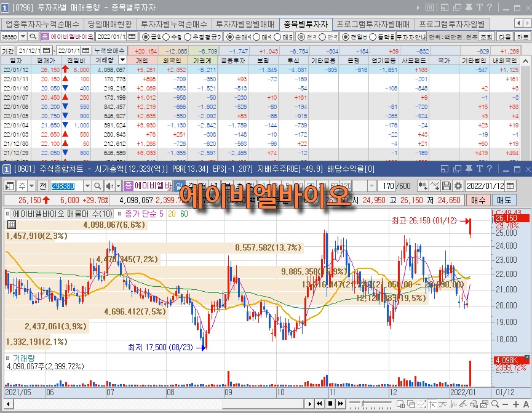532x413 pixels.
Task: Click the 투자자안내 button
Action: point(411,36)
